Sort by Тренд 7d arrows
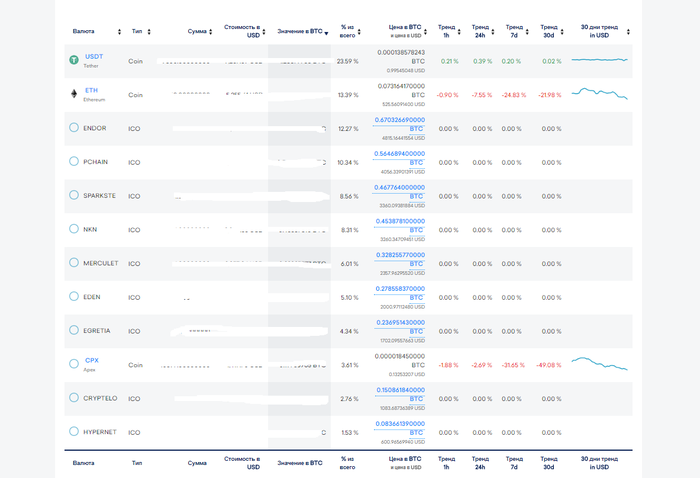 point(527,32)
